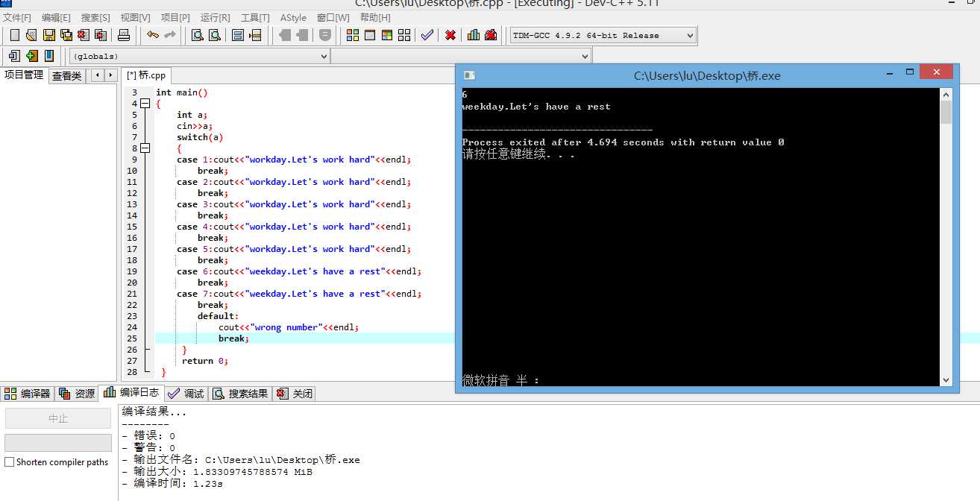Click the right tab-scroll arrow in project panel
980x501 pixels.
pyautogui.click(x=110, y=75)
